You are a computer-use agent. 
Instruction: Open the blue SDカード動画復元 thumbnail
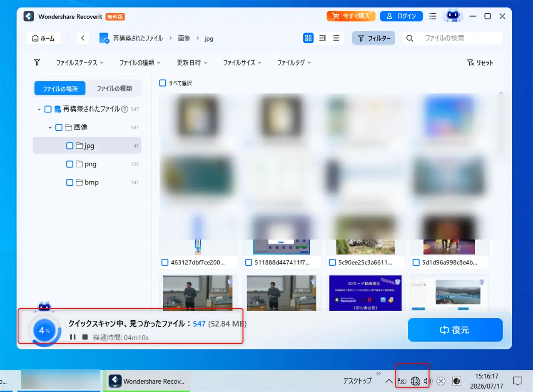tap(365, 293)
